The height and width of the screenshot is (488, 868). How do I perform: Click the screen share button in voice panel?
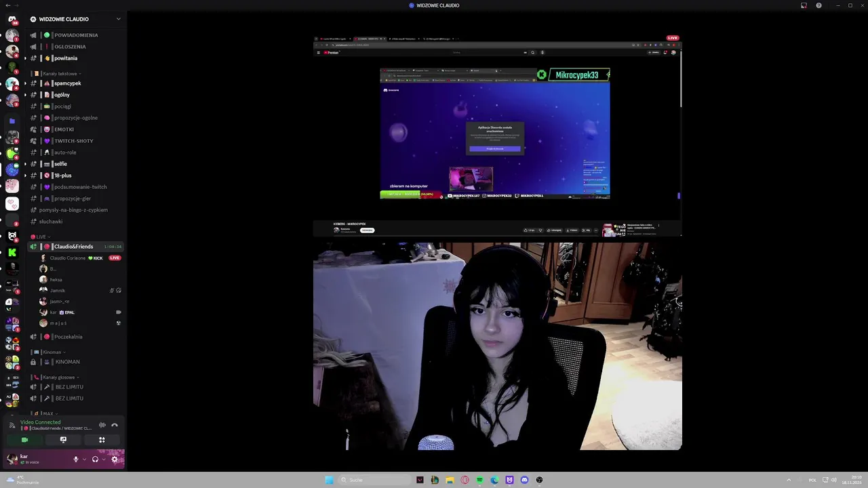[63, 440]
